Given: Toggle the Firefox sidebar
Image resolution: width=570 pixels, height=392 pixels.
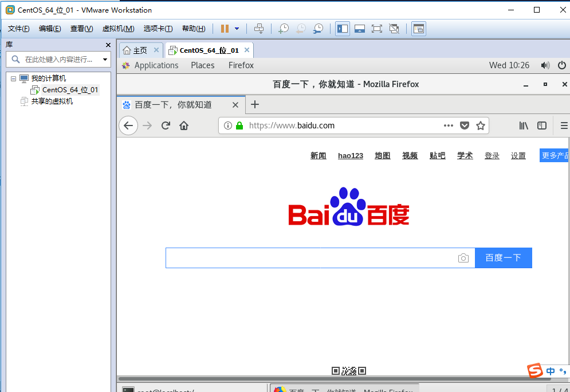Looking at the screenshot, I should click(542, 126).
